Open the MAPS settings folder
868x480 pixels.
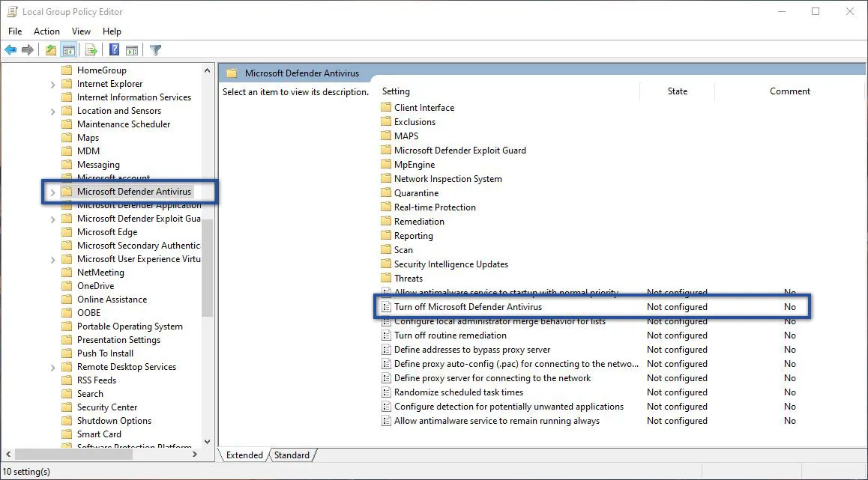click(409, 136)
